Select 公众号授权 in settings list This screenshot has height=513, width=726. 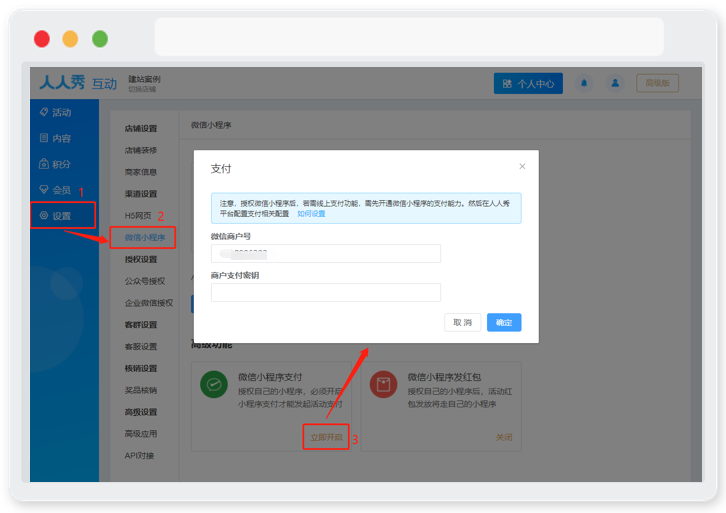(x=144, y=281)
